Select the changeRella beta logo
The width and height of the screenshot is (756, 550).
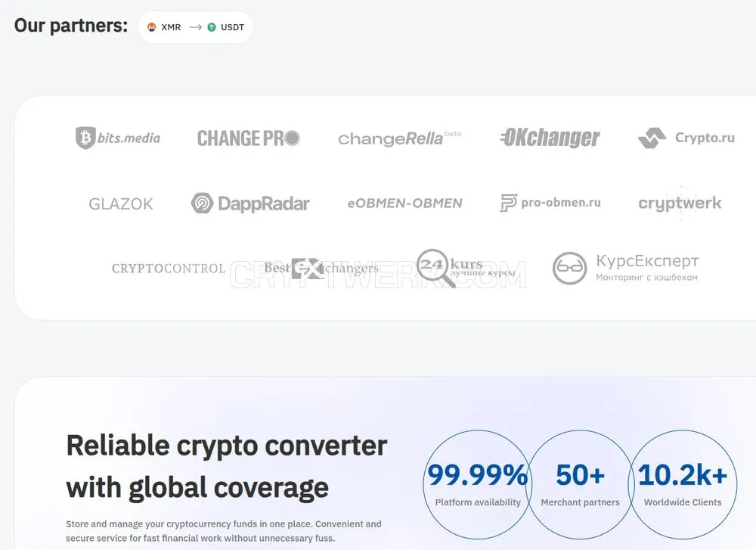pos(400,138)
